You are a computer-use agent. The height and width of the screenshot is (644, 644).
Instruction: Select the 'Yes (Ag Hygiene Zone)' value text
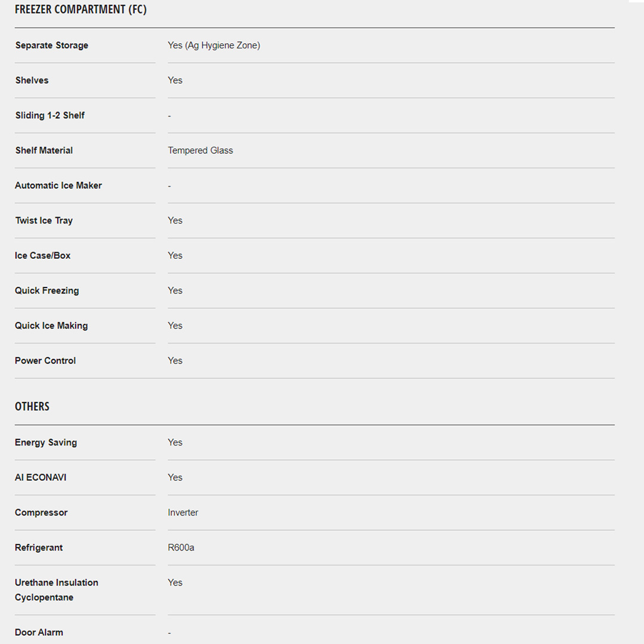[x=213, y=45]
